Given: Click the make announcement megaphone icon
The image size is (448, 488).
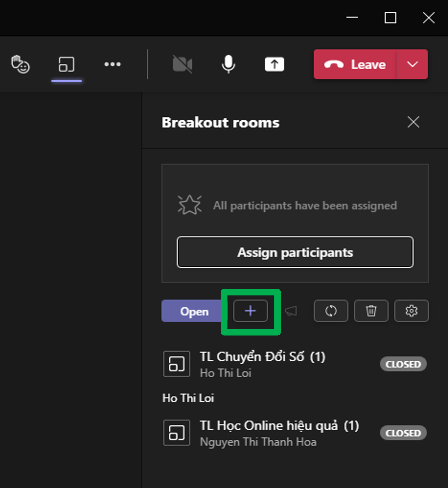Looking at the screenshot, I should [x=291, y=311].
